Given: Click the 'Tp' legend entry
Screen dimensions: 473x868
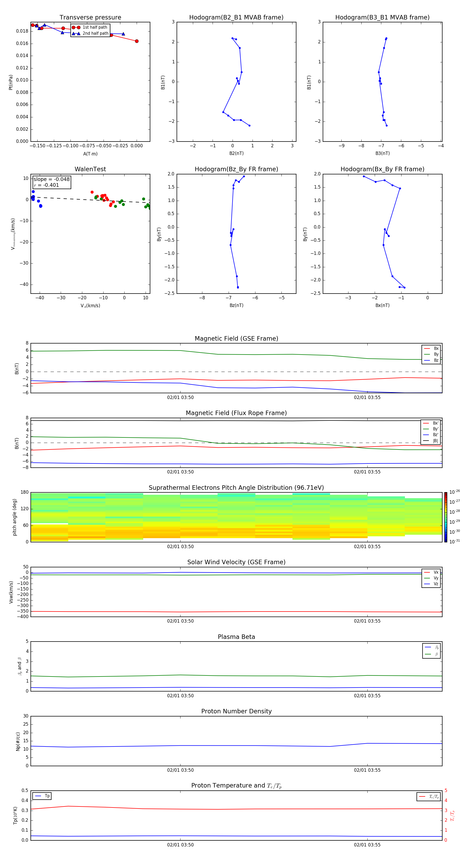Looking at the screenshot, I should click(x=42, y=796).
